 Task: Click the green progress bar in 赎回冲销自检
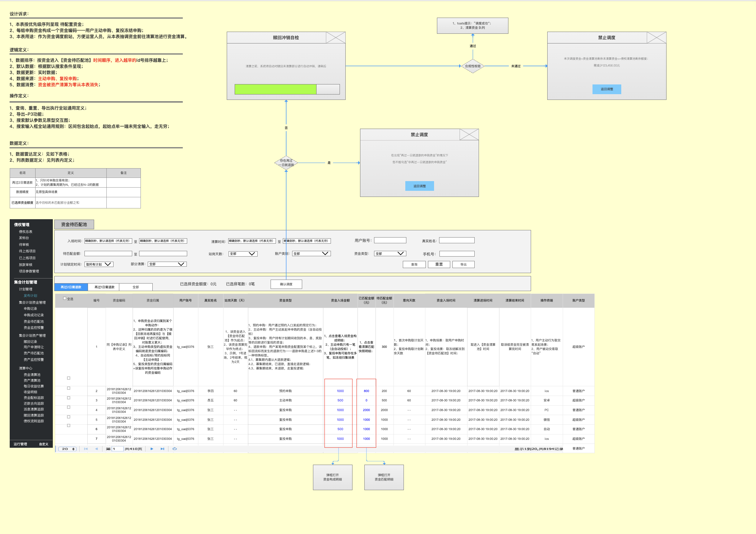(276, 89)
